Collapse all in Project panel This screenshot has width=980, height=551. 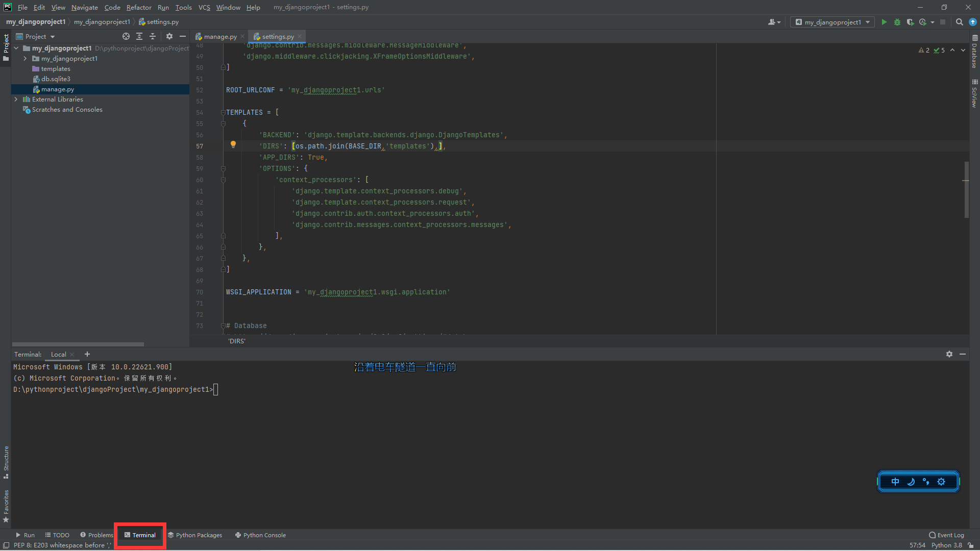pos(152,36)
